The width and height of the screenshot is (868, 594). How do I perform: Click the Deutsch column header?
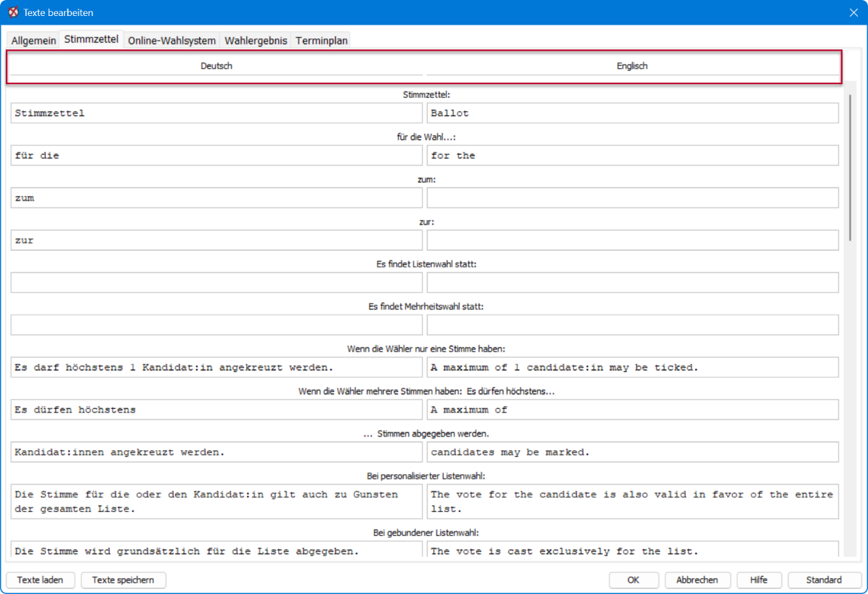(x=216, y=65)
